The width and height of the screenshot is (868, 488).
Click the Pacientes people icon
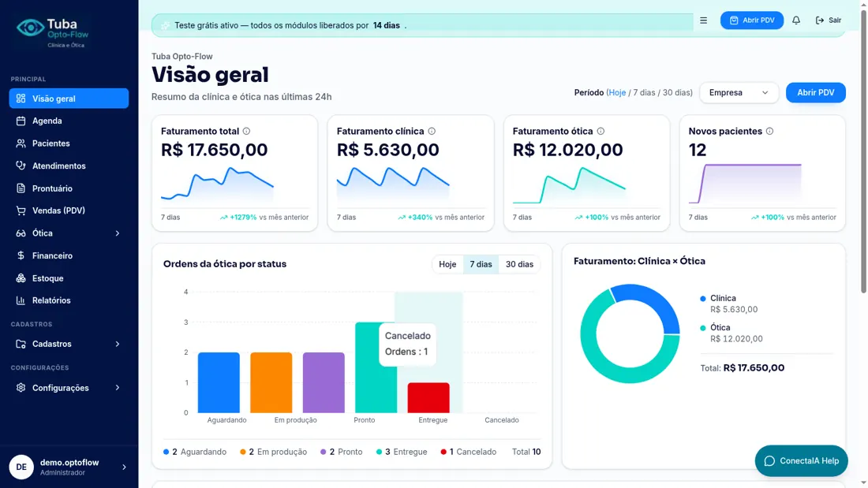[21, 143]
